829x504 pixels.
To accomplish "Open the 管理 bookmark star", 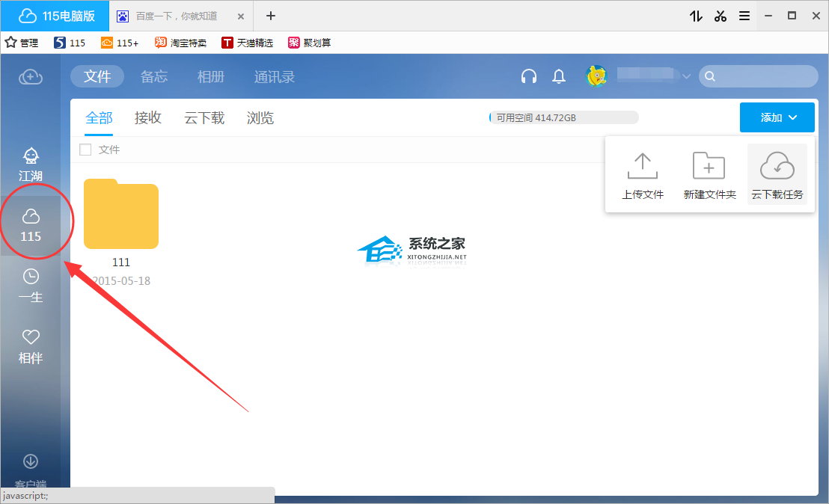I will tap(22, 43).
